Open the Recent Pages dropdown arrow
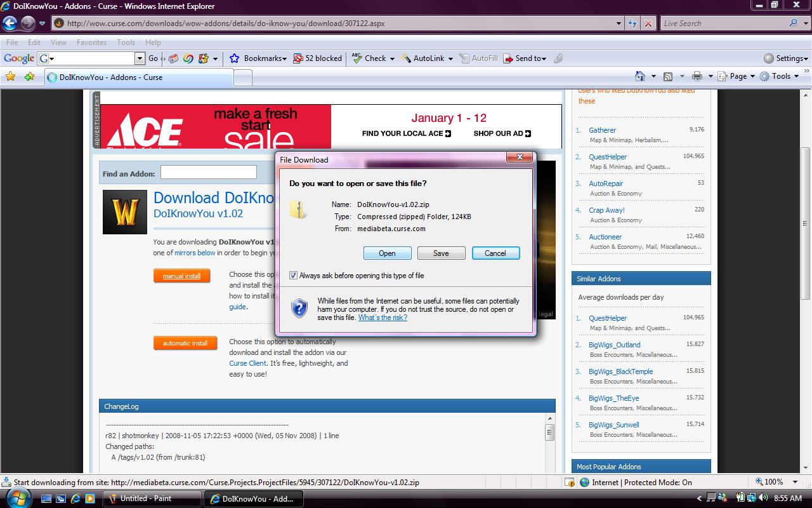The width and height of the screenshot is (812, 508). [x=42, y=23]
